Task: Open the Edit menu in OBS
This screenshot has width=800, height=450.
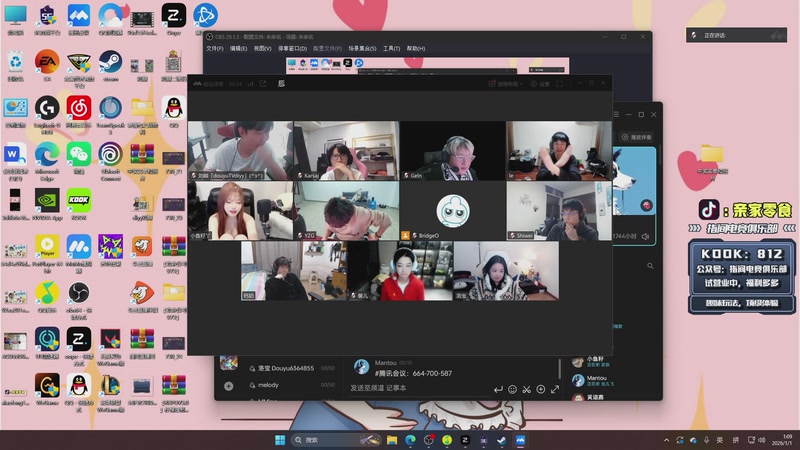Action: click(x=238, y=48)
